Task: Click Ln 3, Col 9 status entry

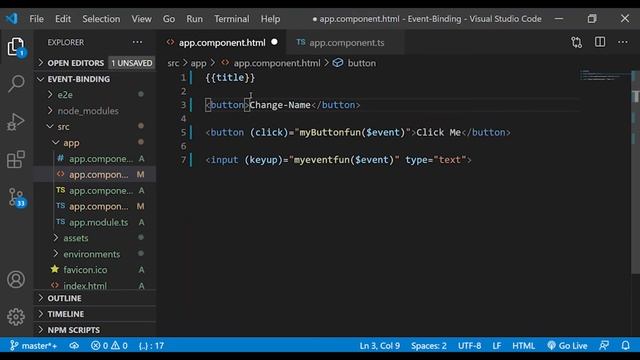Action: (x=380, y=346)
